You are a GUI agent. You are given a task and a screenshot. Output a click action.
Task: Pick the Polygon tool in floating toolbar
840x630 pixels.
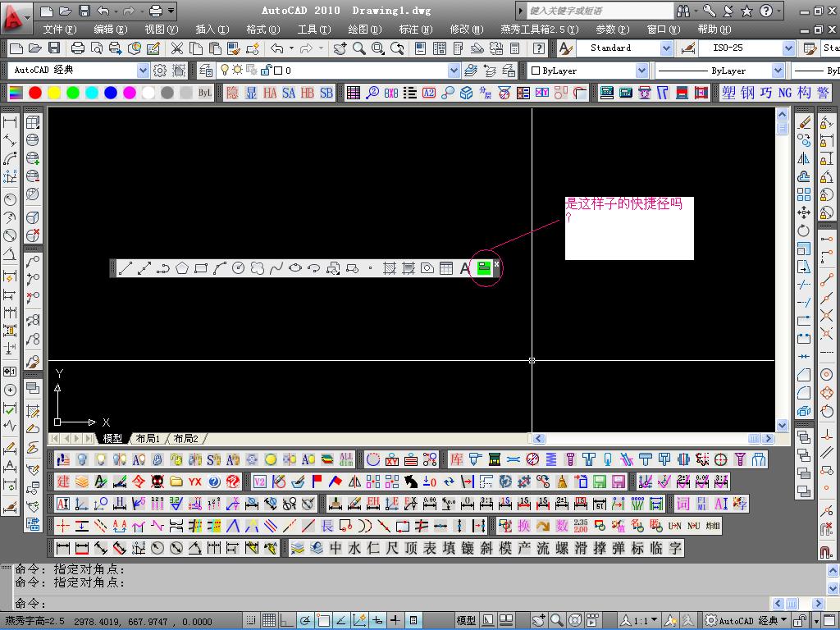tap(182, 268)
